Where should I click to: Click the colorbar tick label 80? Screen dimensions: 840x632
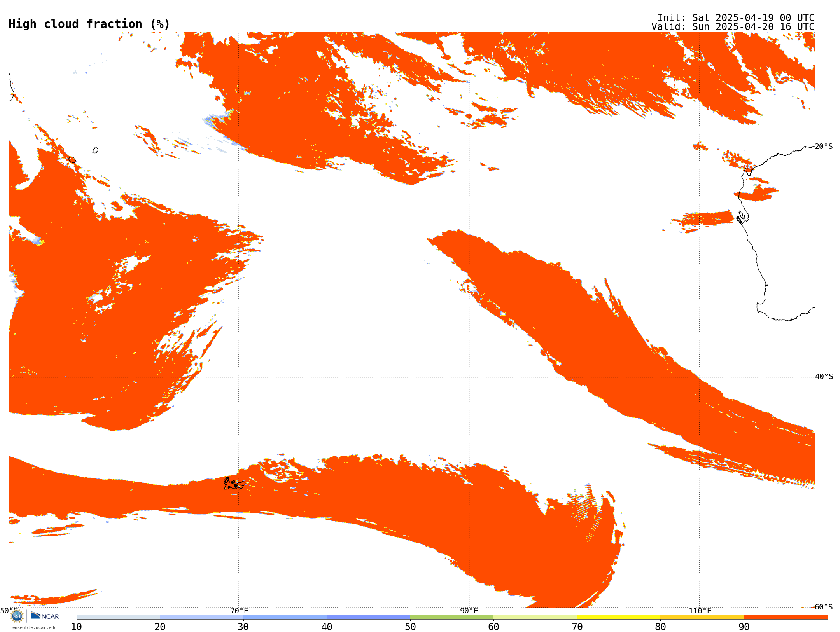[660, 627]
